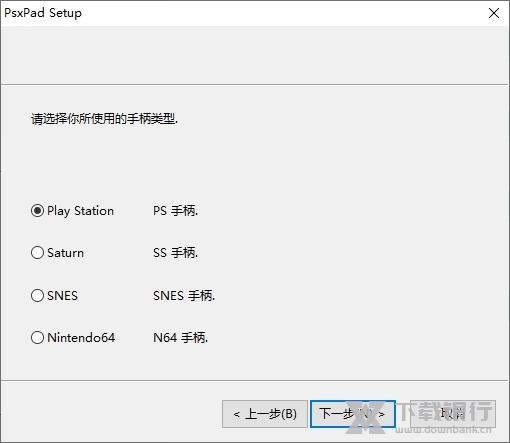Close the PsxPad Setup window

(494, 13)
